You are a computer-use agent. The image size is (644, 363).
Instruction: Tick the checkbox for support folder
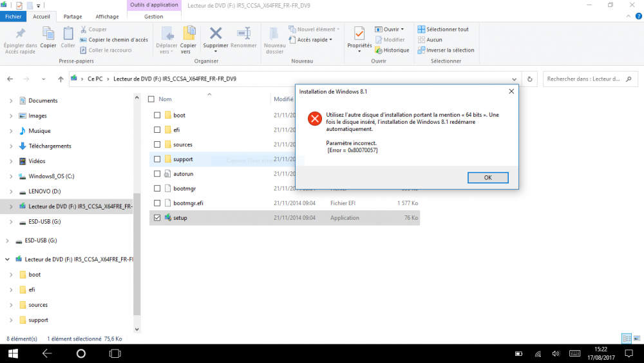[x=157, y=159]
